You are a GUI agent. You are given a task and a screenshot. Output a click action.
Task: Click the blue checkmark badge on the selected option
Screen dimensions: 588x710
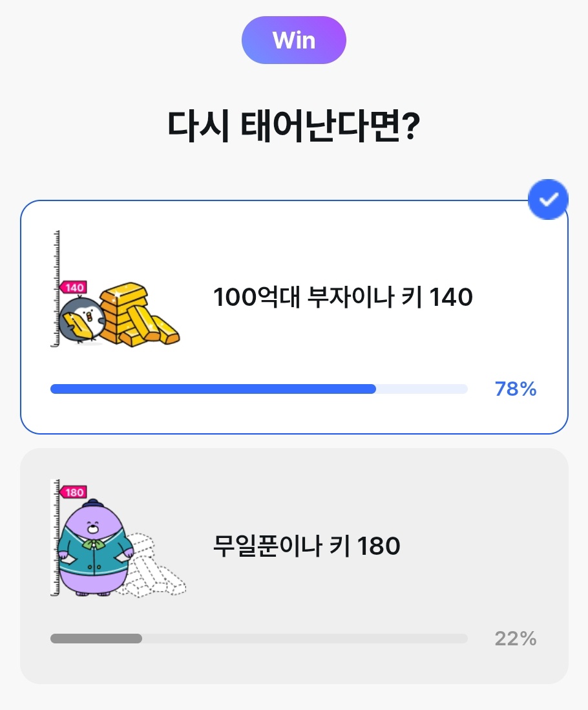point(548,200)
